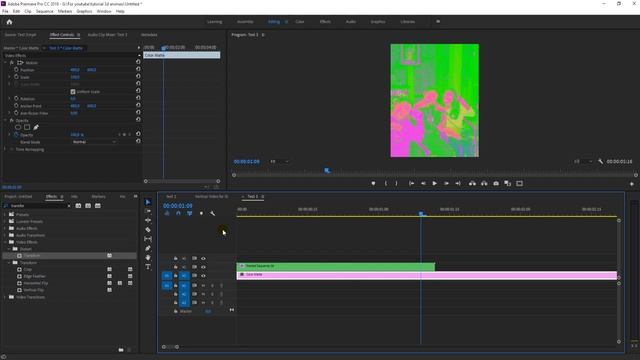The height and width of the screenshot is (360, 640).
Task: Open timeline display settings wrench
Action: tap(213, 213)
